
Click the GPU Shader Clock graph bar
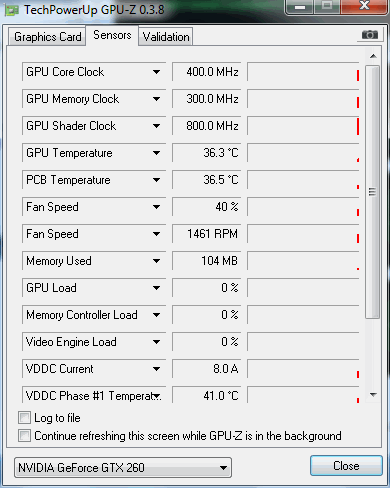303,126
